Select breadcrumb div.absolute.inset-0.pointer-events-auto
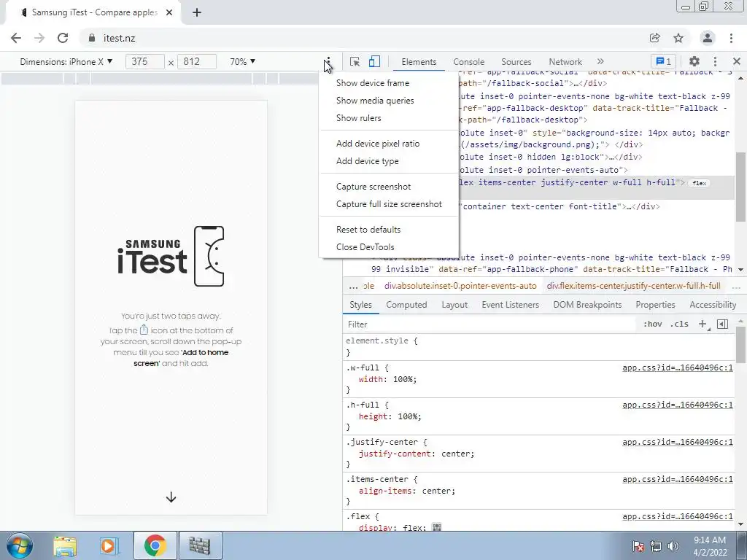Image resolution: width=747 pixels, height=560 pixels. point(460,286)
